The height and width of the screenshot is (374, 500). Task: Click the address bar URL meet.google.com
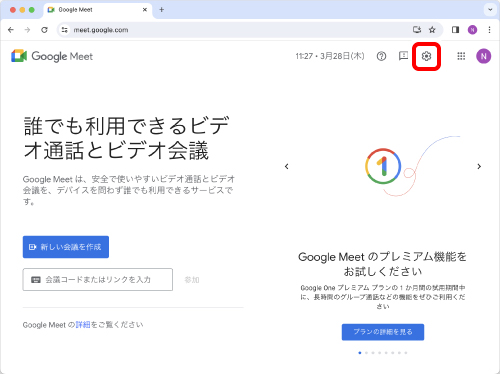(101, 30)
